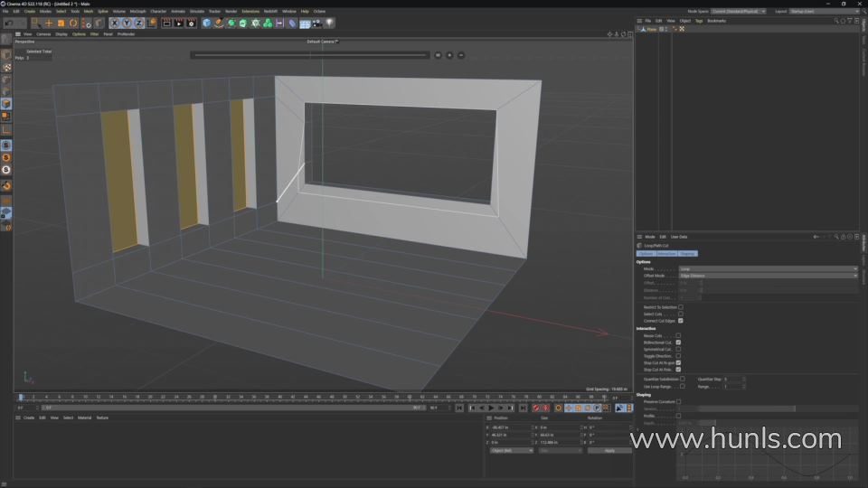Select the Move tool in top toolbar
The image size is (868, 488).
(x=49, y=23)
